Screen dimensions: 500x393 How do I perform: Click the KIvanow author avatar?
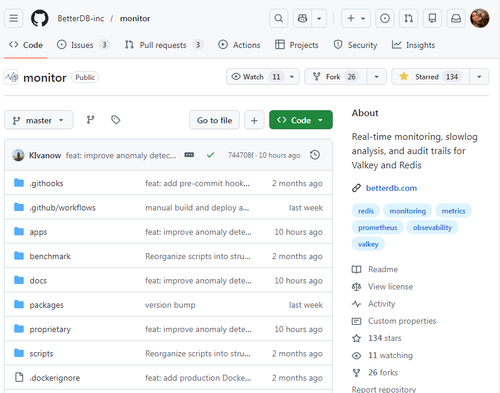[18, 155]
